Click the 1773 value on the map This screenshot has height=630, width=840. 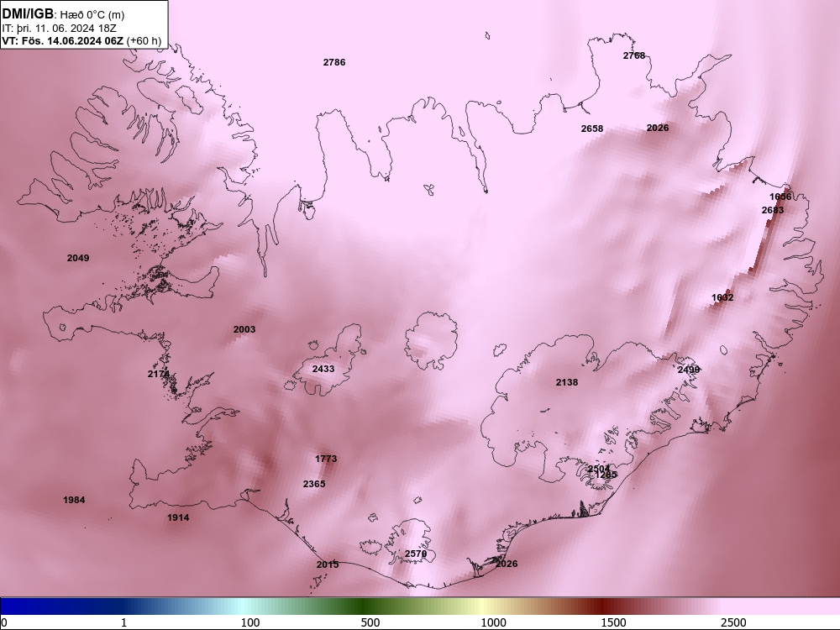point(326,459)
